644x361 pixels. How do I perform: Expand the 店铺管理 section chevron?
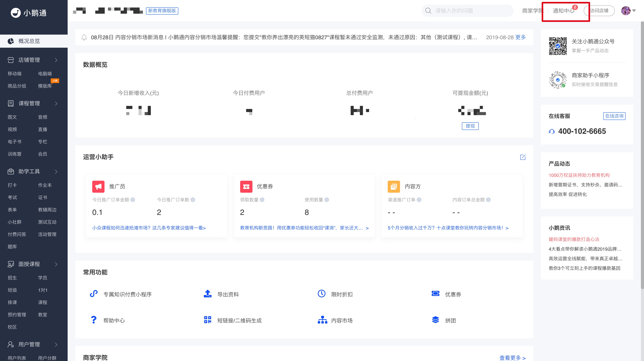click(x=56, y=60)
